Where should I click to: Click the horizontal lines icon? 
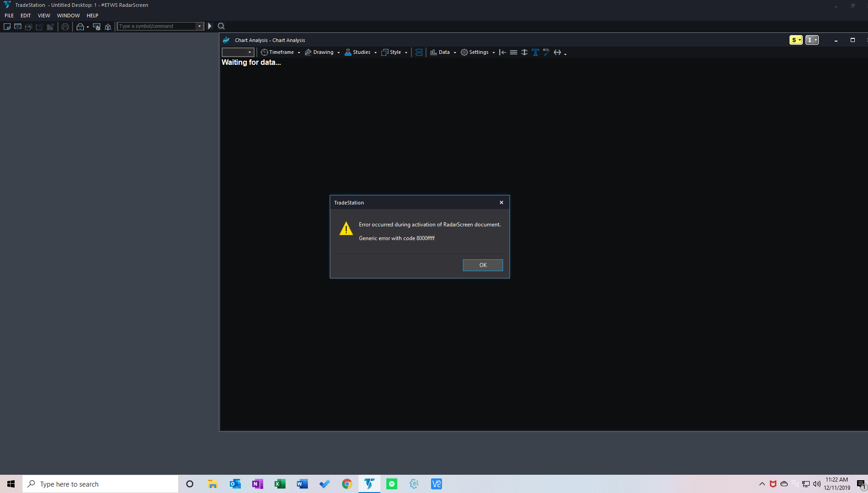coord(514,52)
